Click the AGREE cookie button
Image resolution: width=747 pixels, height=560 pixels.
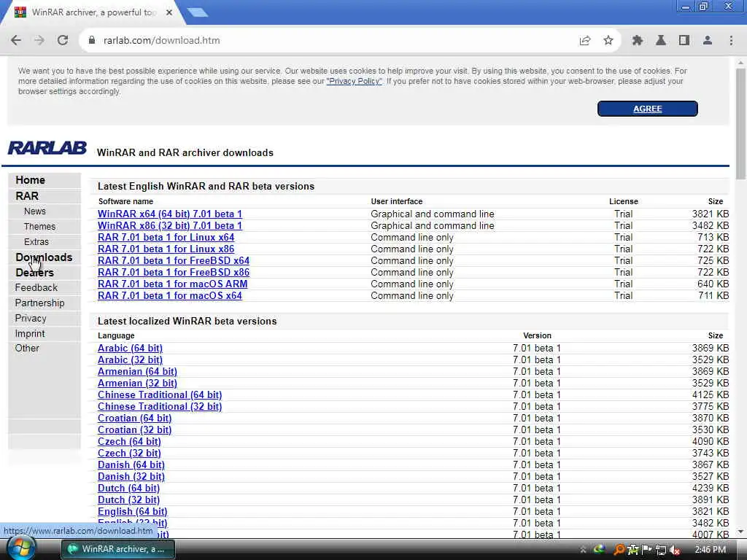(648, 109)
